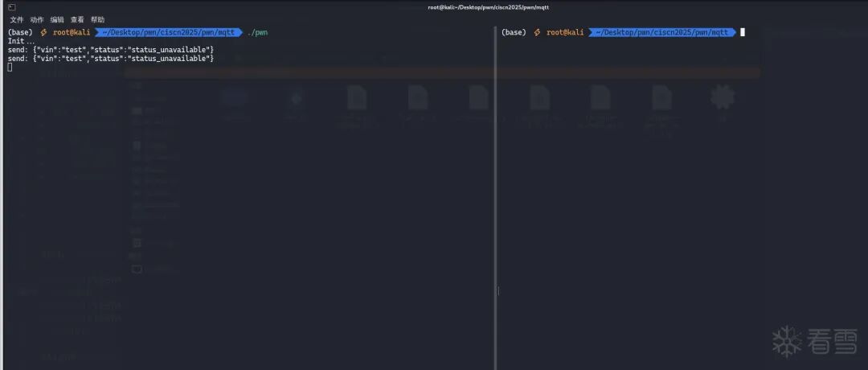Click the lightning bolt in left prompt

pyautogui.click(x=43, y=33)
